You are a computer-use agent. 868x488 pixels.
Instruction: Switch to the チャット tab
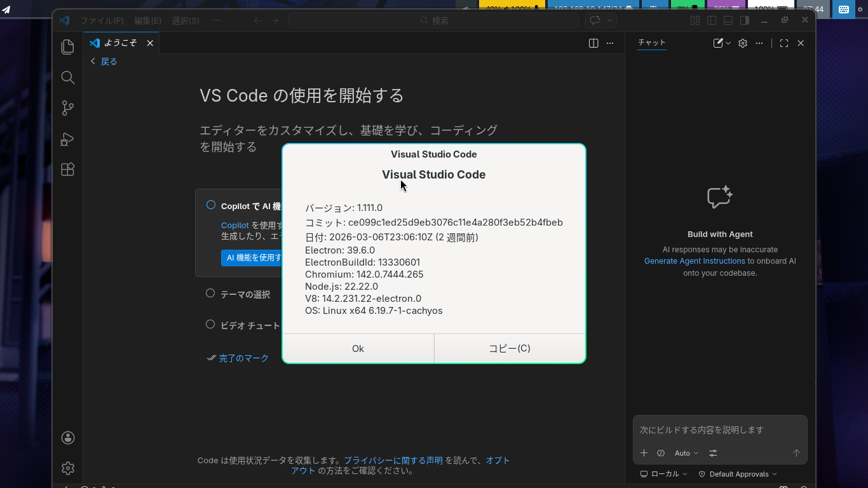tap(652, 43)
